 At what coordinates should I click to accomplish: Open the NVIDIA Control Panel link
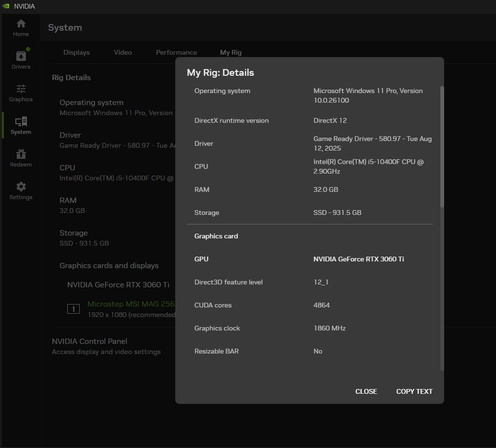[89, 342]
